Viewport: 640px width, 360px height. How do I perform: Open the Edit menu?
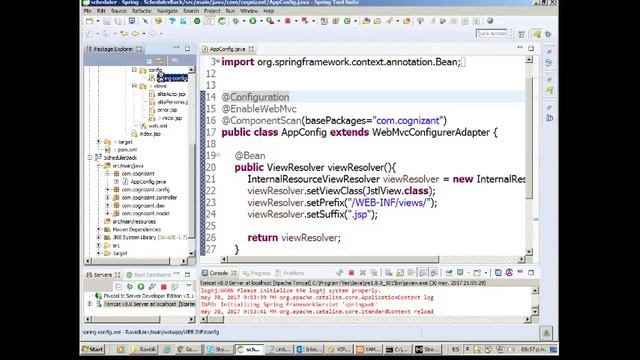(101, 11)
